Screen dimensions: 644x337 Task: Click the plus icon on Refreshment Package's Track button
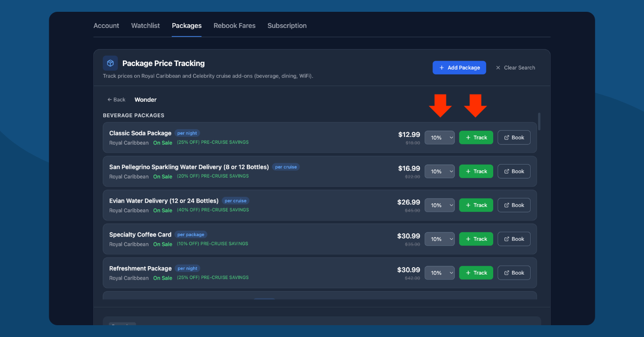(468, 273)
